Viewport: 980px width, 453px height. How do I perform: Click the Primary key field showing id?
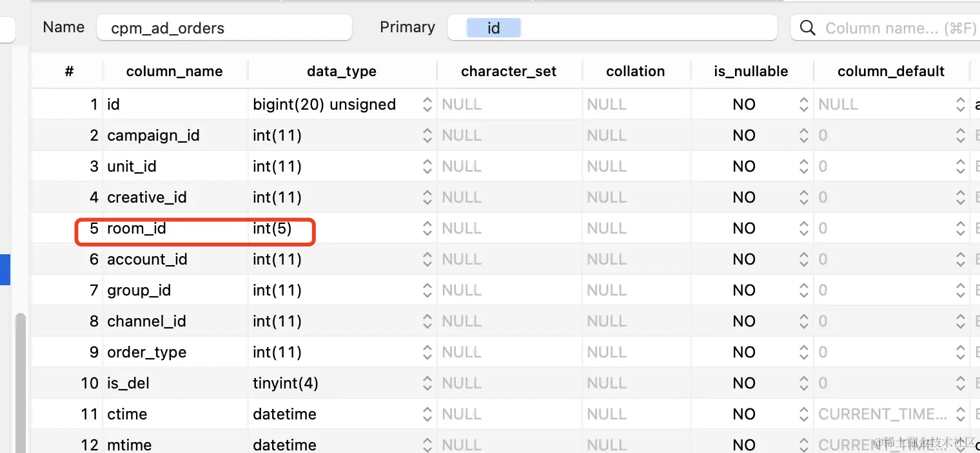(612, 28)
